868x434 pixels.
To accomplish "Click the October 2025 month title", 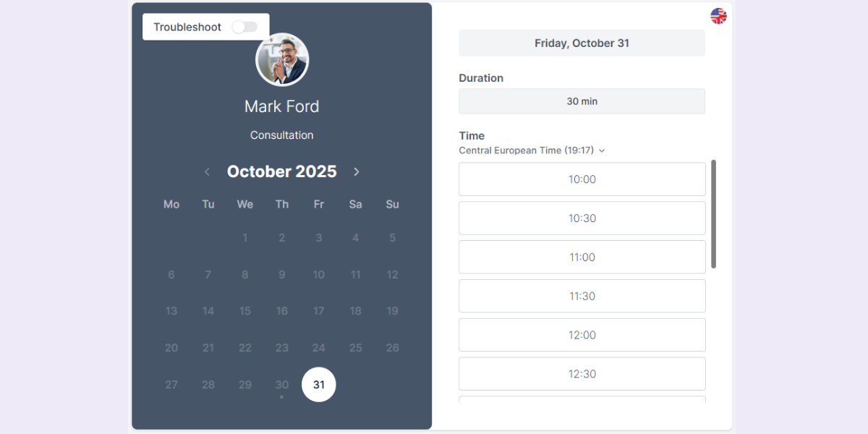I will (x=282, y=171).
